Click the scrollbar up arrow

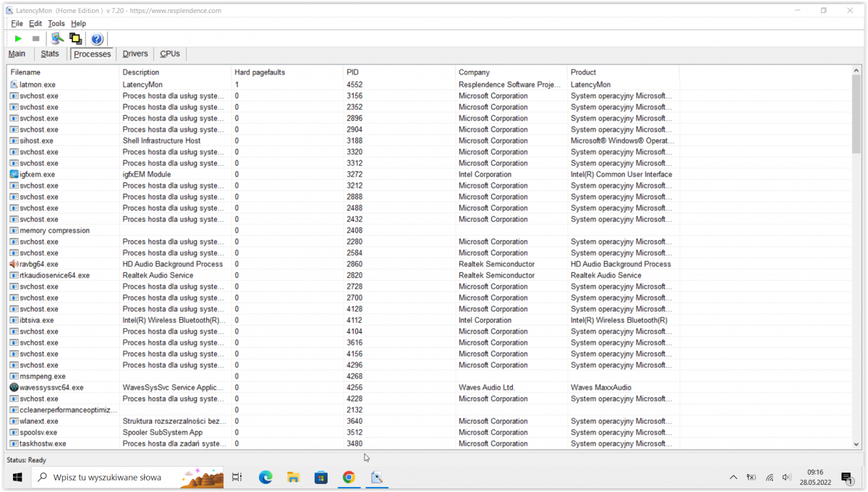[x=856, y=70]
